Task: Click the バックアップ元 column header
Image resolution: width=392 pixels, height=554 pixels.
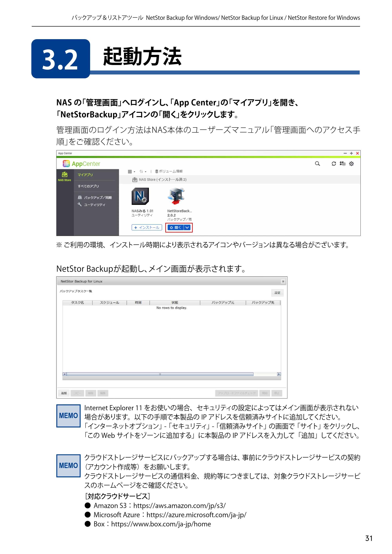Action: [x=223, y=303]
